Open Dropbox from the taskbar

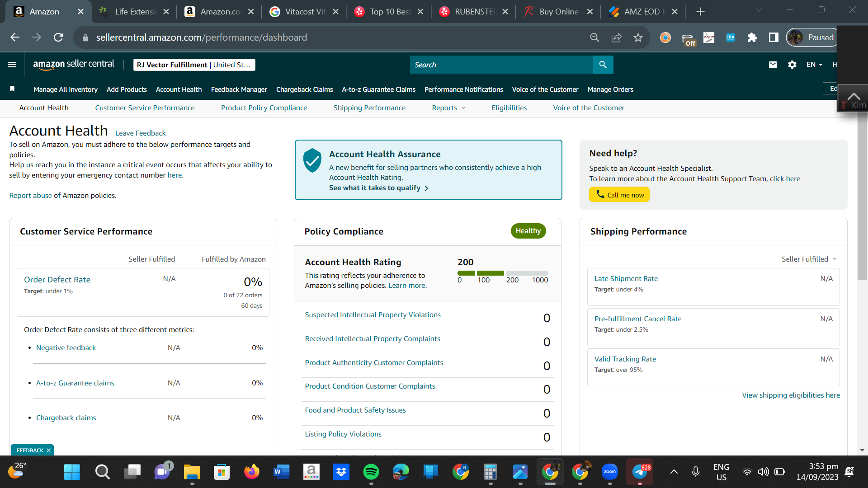pyautogui.click(x=341, y=472)
